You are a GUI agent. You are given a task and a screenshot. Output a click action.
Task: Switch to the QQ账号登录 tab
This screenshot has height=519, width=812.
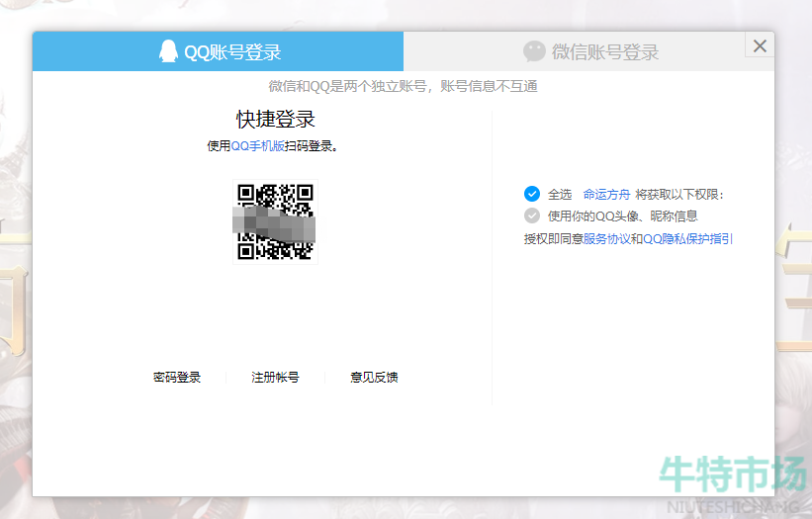pos(218,51)
